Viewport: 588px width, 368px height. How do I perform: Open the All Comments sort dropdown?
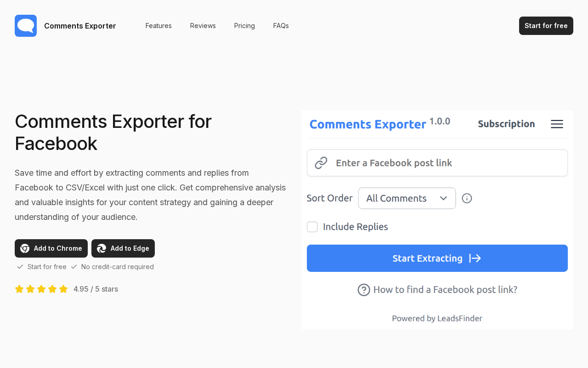(x=407, y=198)
